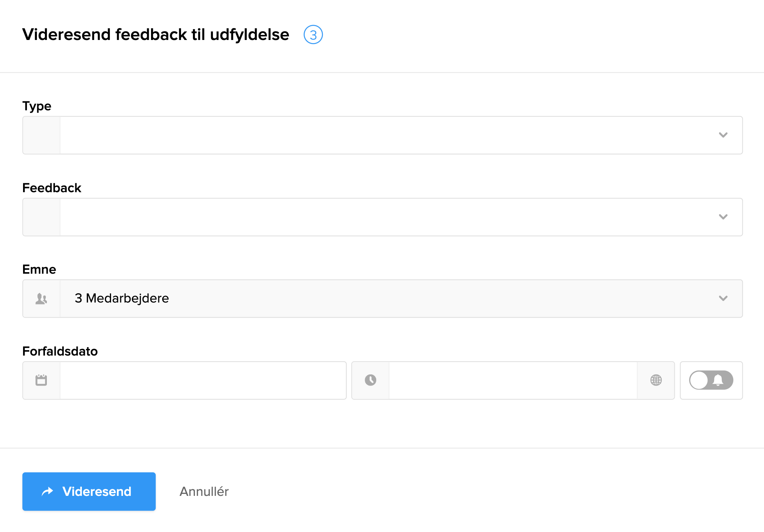Click the icon placeholder left of the Feedback field
The image size is (764, 532).
(41, 217)
